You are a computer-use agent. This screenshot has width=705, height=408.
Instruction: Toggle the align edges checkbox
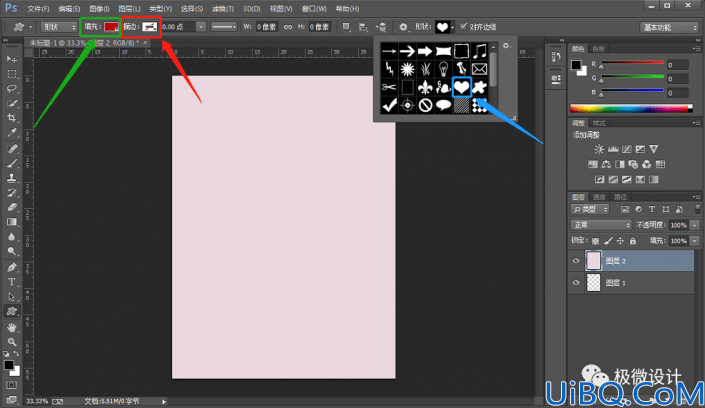464,27
